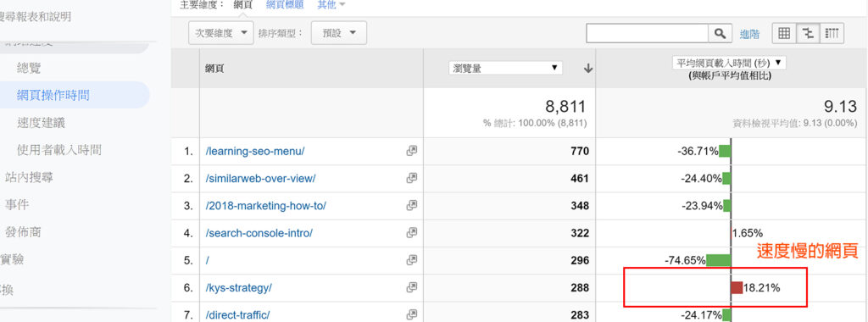Switch to data table view icon
The width and height of the screenshot is (868, 322).
[x=784, y=33]
